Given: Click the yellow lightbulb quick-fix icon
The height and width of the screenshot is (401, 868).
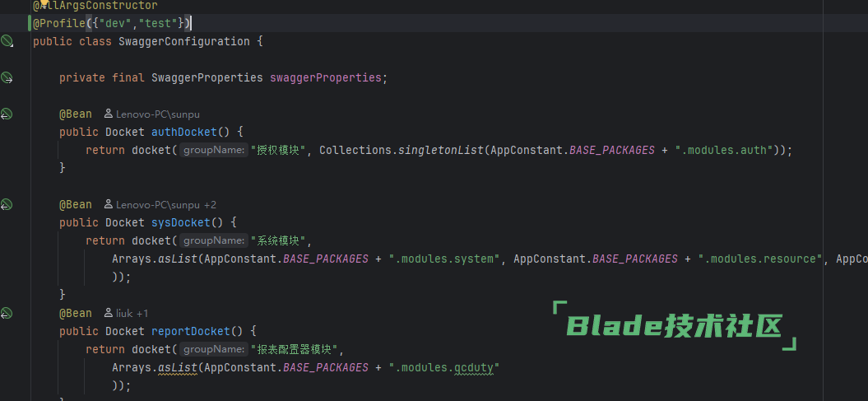Looking at the screenshot, I should pyautogui.click(x=44, y=4).
